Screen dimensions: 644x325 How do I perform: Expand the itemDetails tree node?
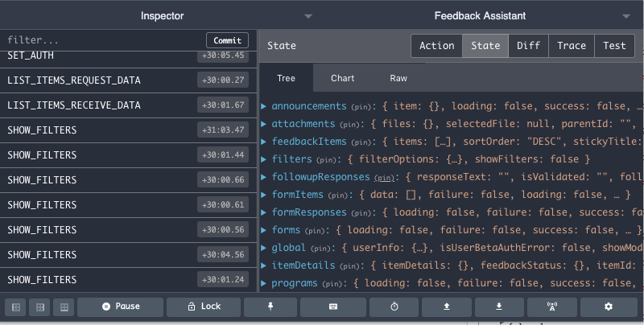[264, 265]
